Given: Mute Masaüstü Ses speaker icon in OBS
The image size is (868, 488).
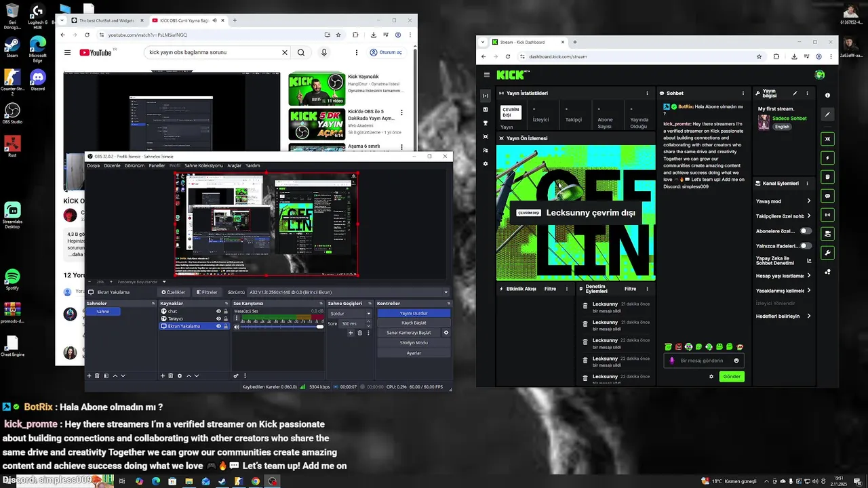Looking at the screenshot, I should tap(237, 327).
